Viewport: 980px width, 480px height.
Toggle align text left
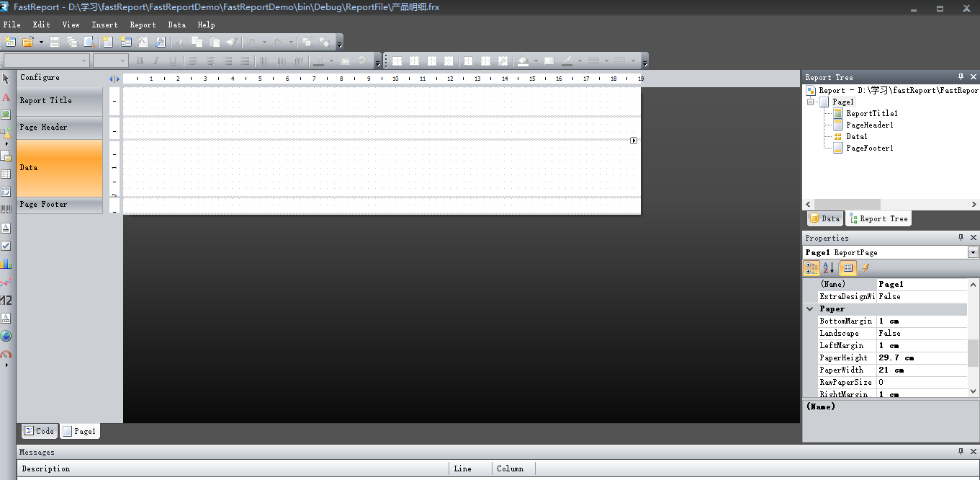point(193,61)
